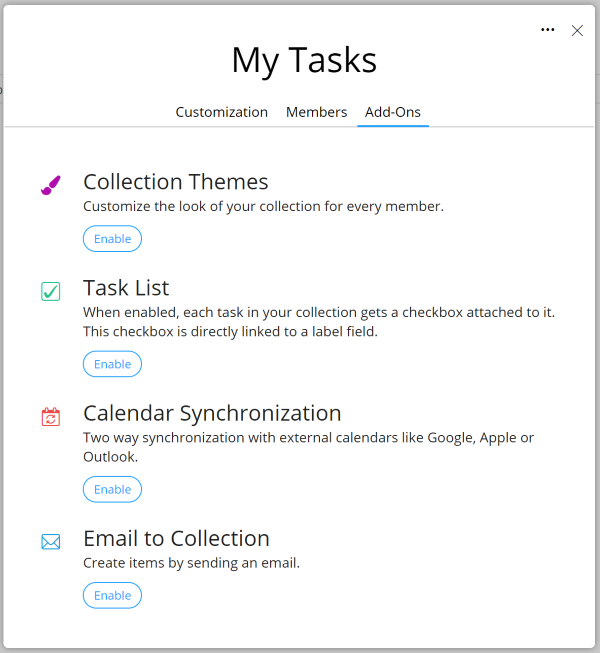The image size is (600, 653).
Task: Click the blue envelope Email to Collection icon
Action: point(51,542)
